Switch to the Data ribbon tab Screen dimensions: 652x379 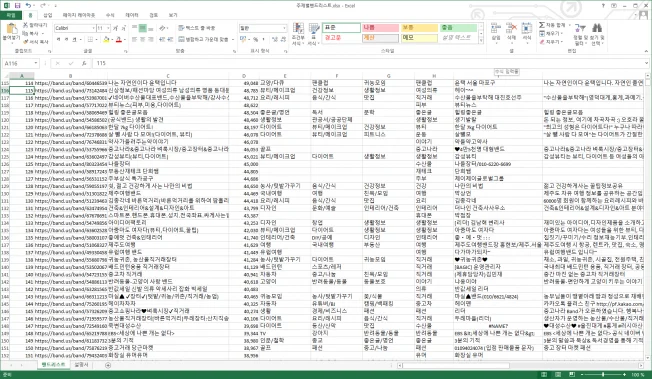(x=132, y=15)
